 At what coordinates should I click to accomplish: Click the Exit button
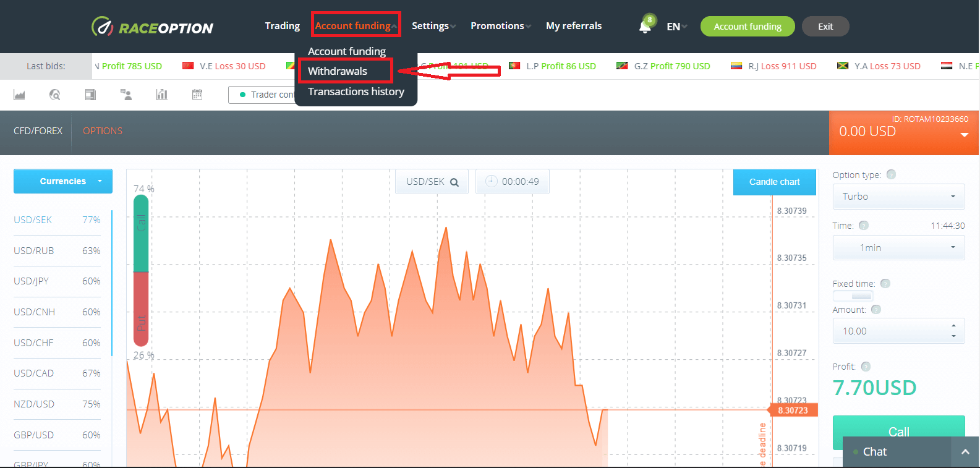pyautogui.click(x=825, y=27)
